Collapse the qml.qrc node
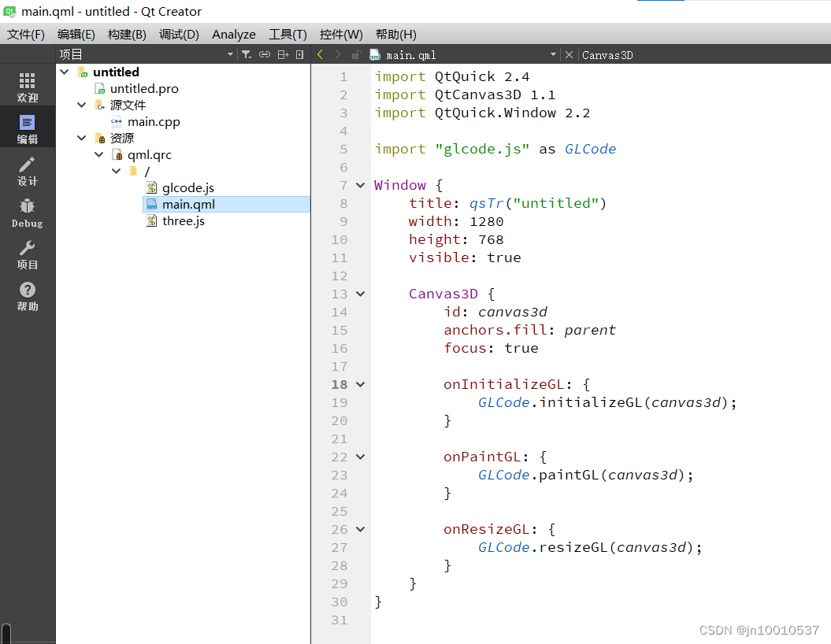This screenshot has height=644, width=831. pyautogui.click(x=99, y=154)
